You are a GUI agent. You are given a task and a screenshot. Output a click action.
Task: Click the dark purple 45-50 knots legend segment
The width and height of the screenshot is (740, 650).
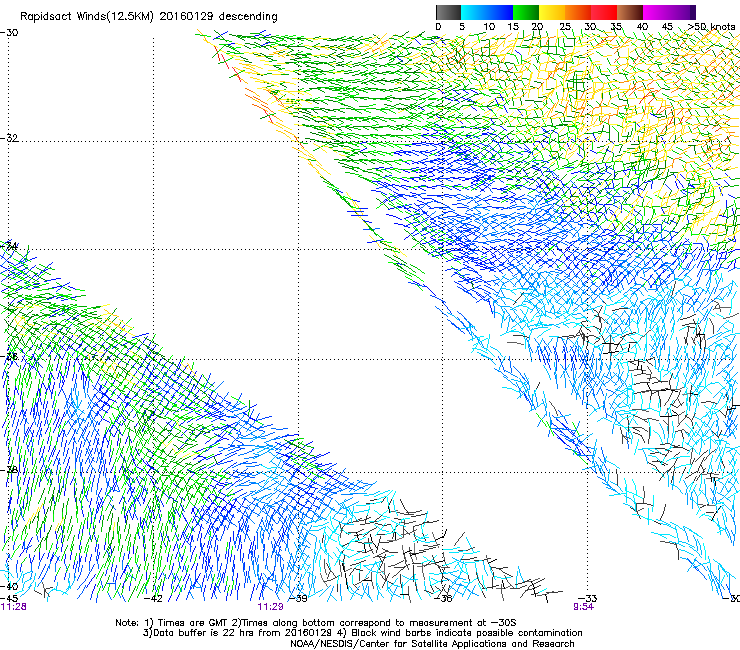[682, 12]
